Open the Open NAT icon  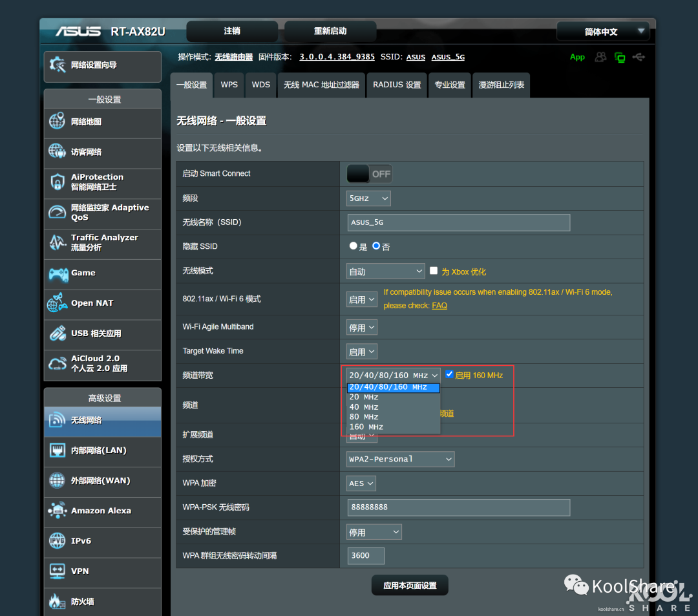[57, 303]
